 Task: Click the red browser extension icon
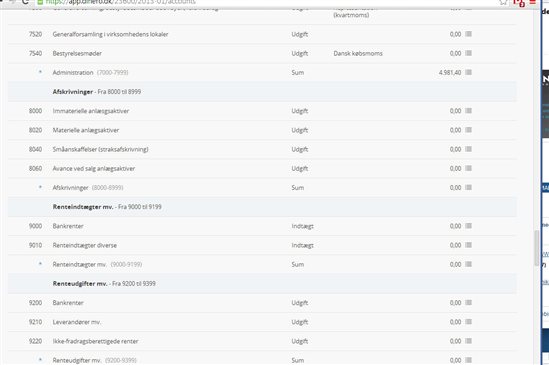click(519, 2)
